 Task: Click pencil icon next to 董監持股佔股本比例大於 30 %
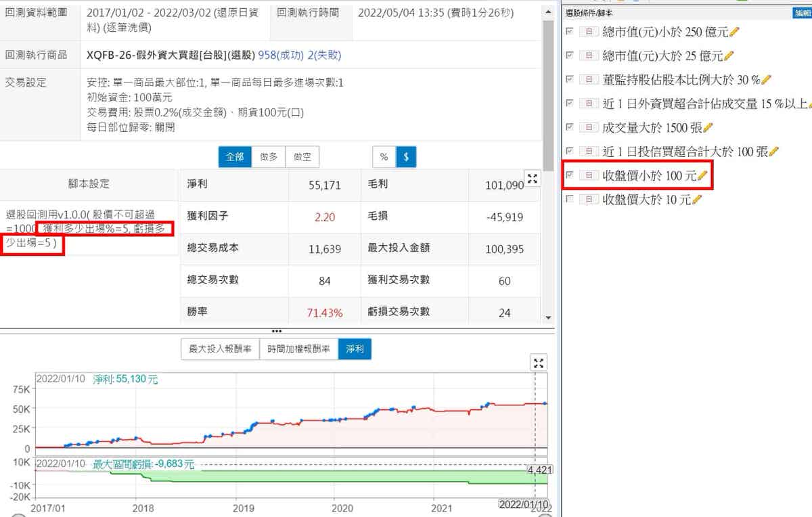[766, 80]
